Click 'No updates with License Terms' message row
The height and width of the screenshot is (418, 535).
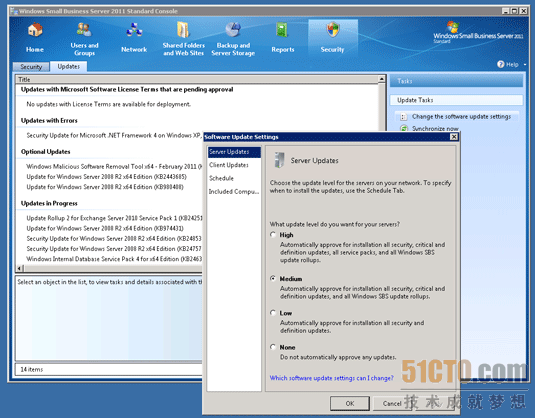pos(109,104)
